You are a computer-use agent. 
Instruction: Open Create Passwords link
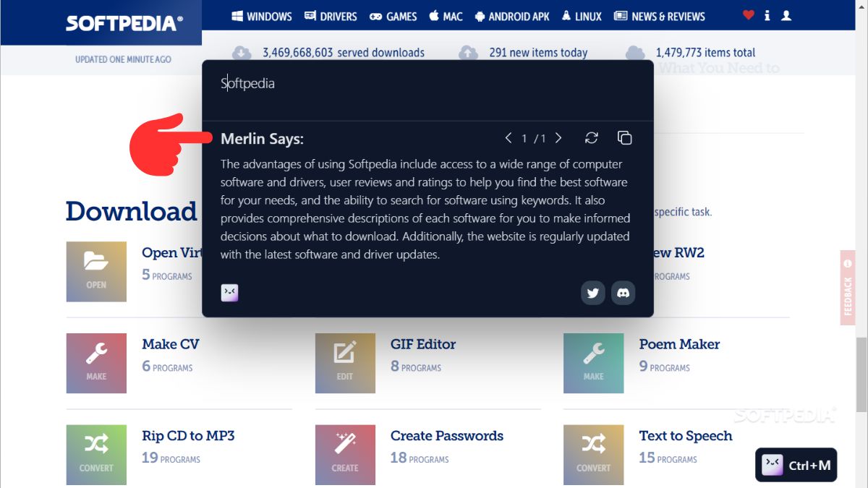(x=447, y=436)
